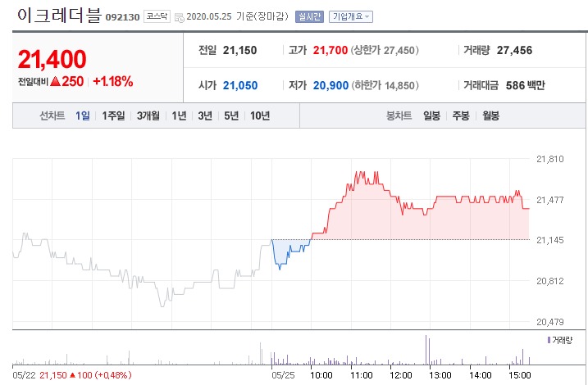Viewport: 588px width, 385px height.
Task: Click the 21,477 y-axis label
Action: [550, 200]
